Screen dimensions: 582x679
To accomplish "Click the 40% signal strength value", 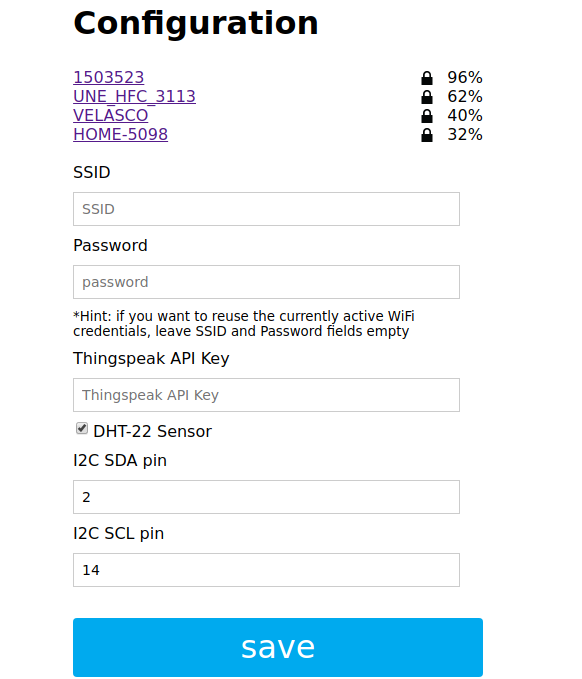I will [465, 116].
